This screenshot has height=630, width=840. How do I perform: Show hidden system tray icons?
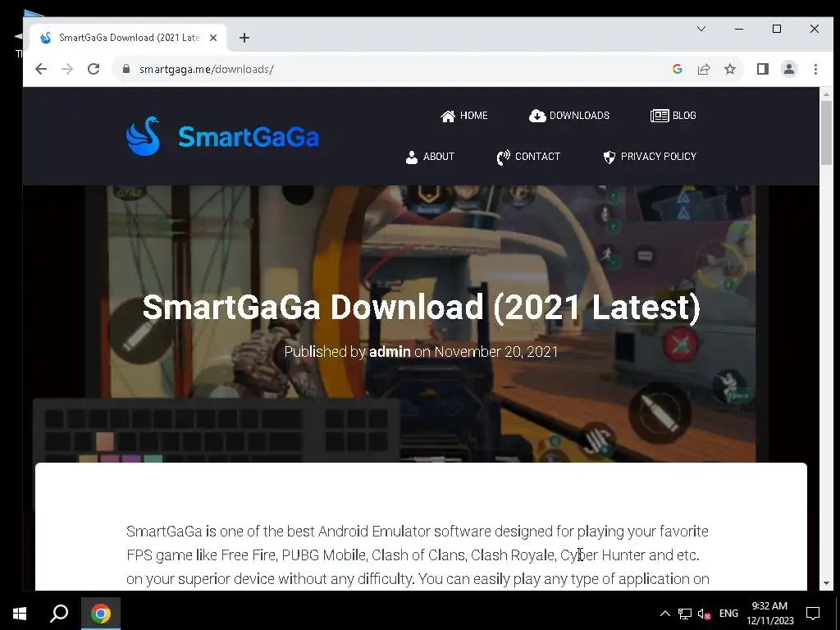(x=664, y=614)
